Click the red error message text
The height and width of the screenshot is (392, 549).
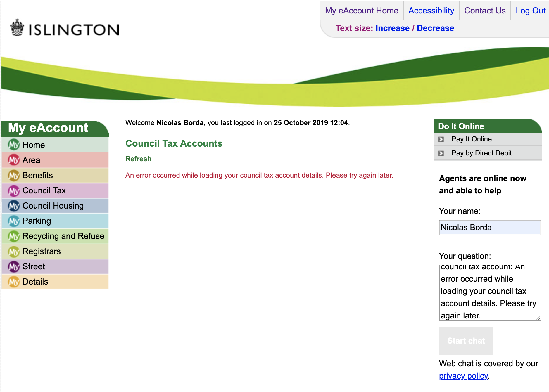pyautogui.click(x=259, y=175)
